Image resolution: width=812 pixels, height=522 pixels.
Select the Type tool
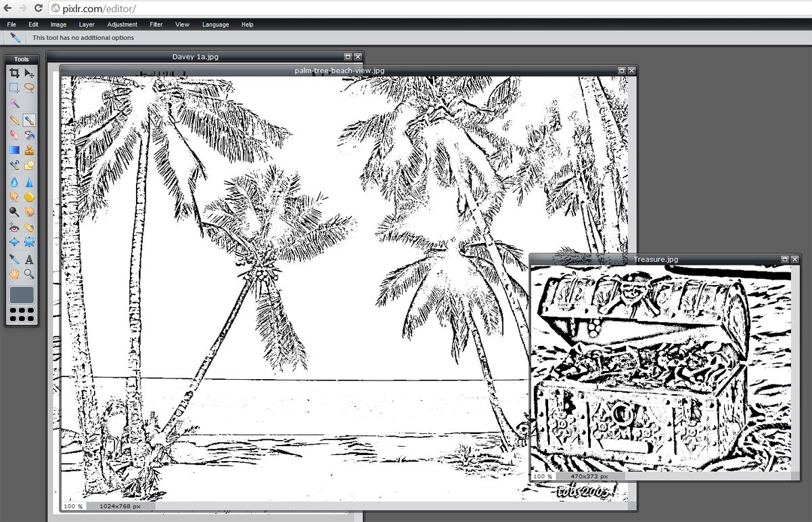click(x=29, y=259)
